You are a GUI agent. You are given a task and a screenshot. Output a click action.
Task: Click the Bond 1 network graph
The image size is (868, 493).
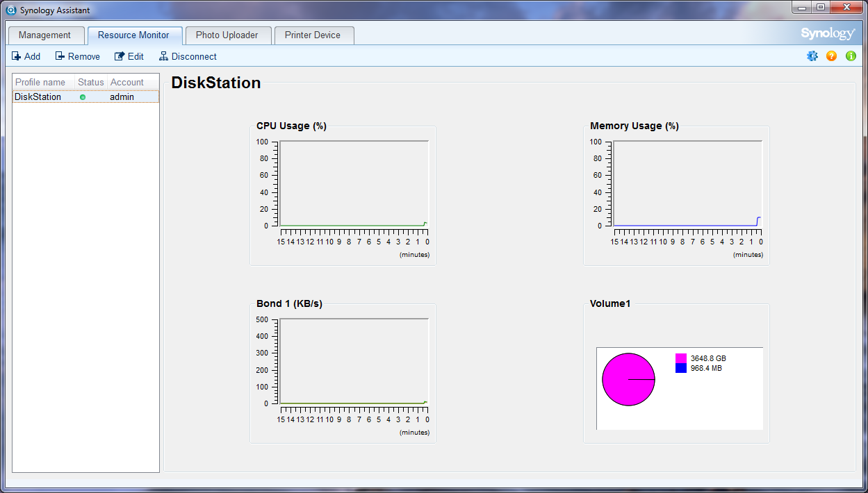(x=354, y=361)
